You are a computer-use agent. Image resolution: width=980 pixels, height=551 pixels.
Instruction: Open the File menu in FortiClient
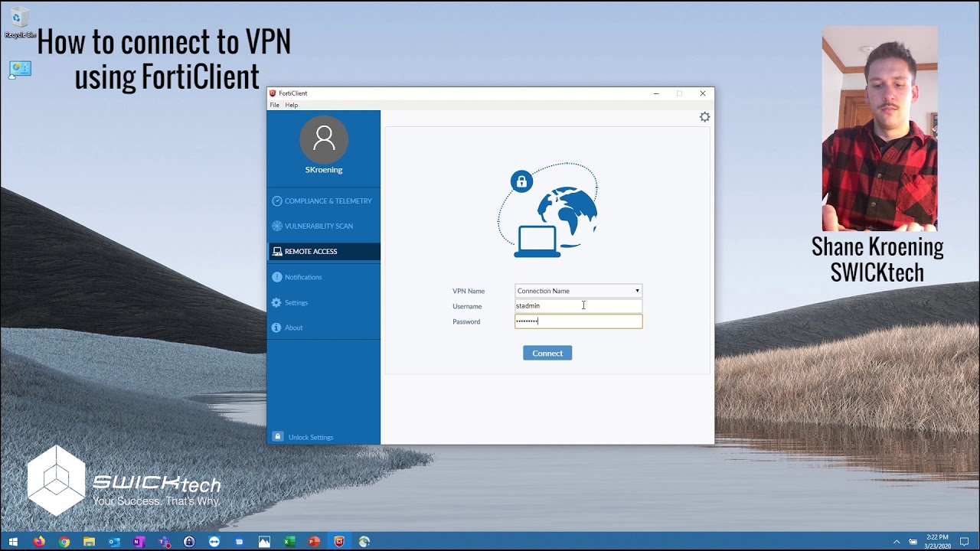pyautogui.click(x=274, y=105)
